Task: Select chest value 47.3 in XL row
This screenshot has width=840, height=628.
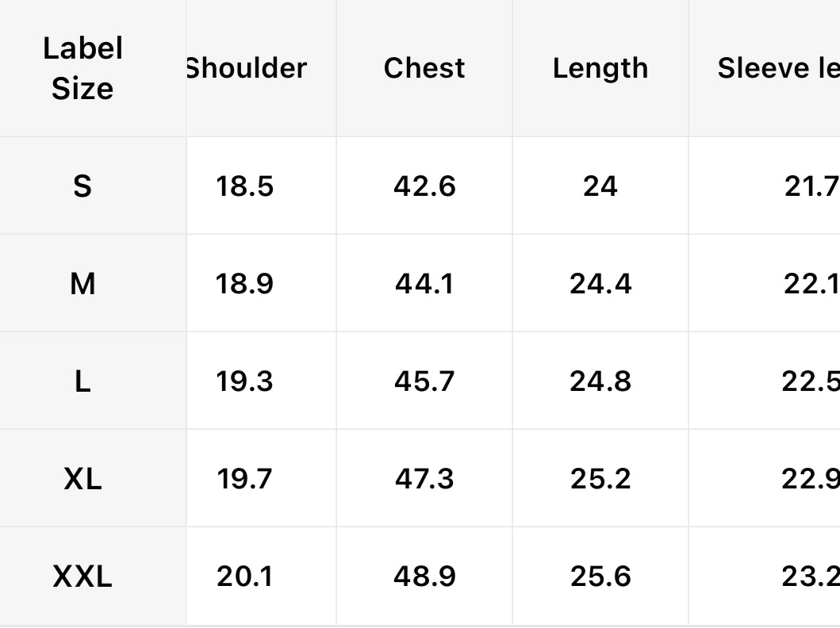Action: [424, 479]
